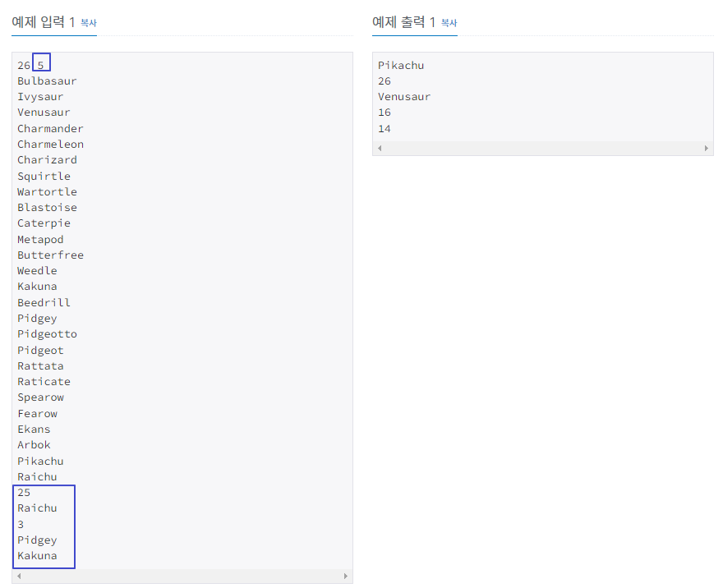Viewport: 723px width, 588px height.
Task: Select the Ekans line
Action: [35, 430]
